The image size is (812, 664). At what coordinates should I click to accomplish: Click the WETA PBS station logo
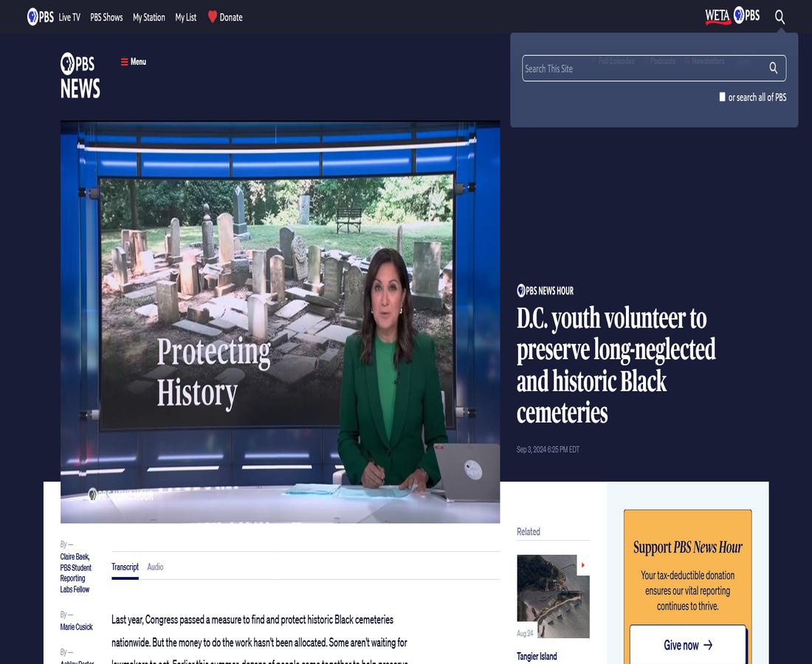(x=732, y=15)
